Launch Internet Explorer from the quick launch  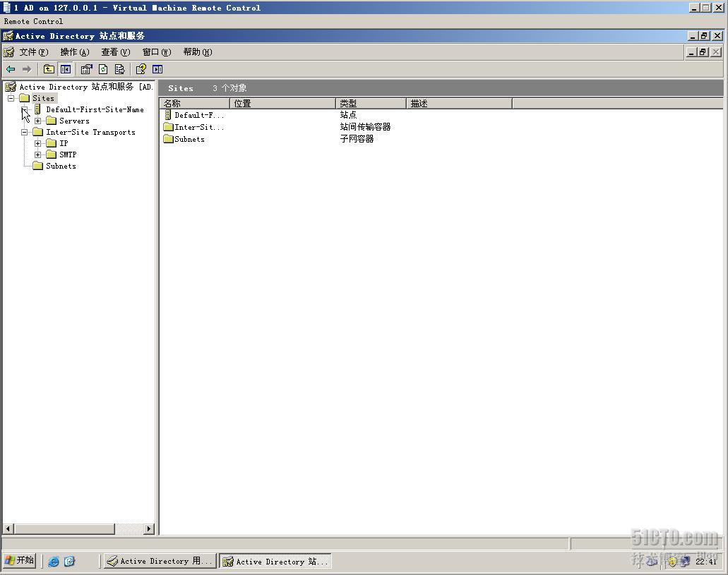pyautogui.click(x=54, y=561)
